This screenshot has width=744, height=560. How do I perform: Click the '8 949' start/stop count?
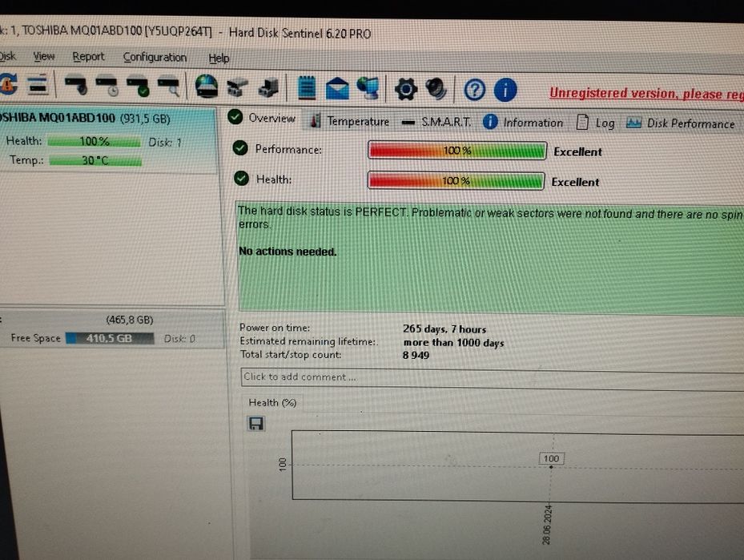pyautogui.click(x=416, y=356)
